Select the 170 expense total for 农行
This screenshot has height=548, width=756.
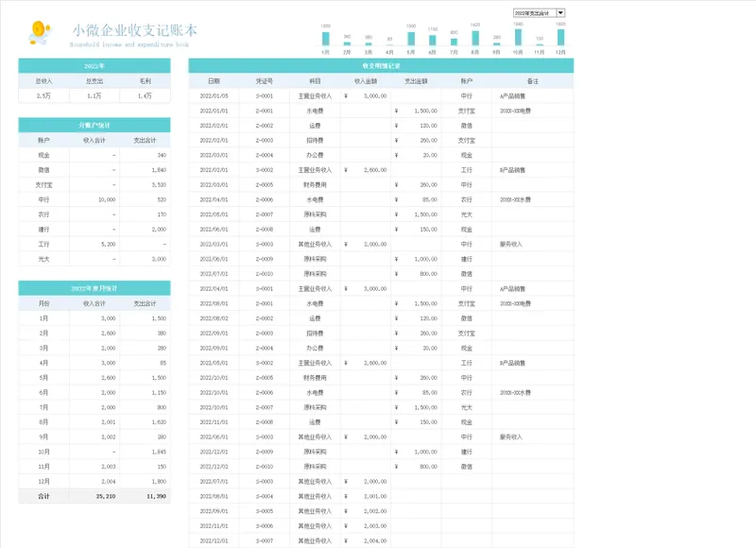point(146,214)
